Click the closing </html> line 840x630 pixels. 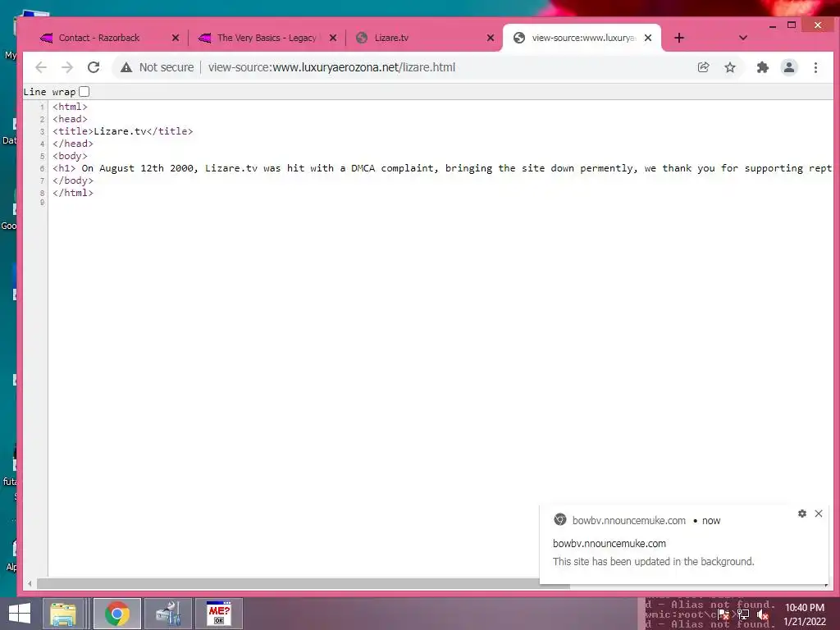point(73,193)
